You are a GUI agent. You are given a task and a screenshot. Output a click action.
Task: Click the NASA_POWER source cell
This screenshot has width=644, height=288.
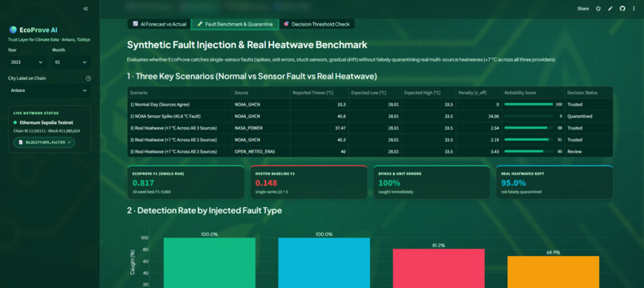pos(260,128)
